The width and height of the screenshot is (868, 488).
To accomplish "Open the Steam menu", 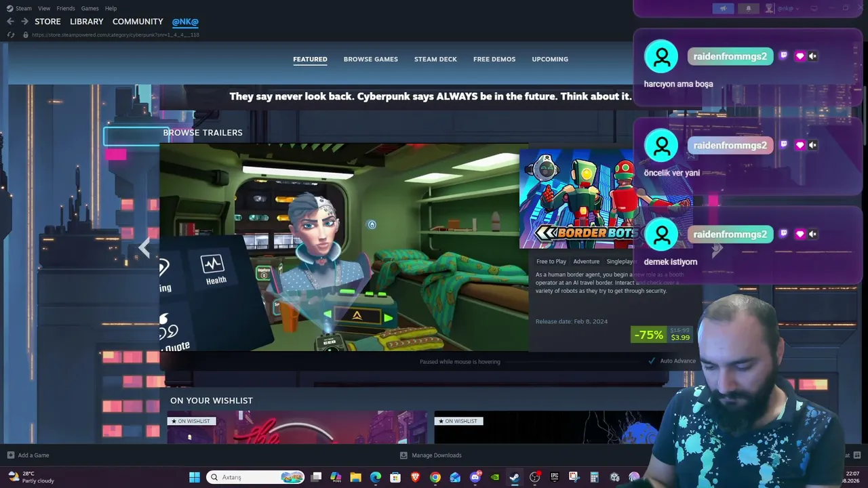I will (x=24, y=8).
